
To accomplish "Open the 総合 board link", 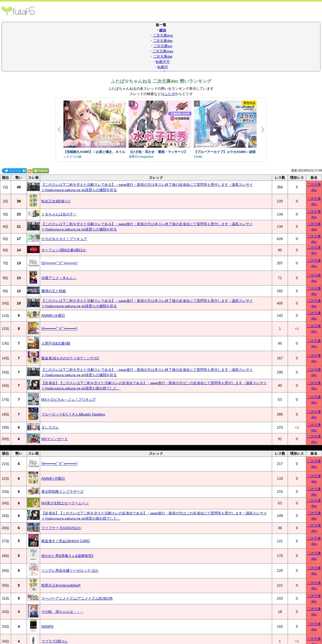I will pyautogui.click(x=163, y=30).
